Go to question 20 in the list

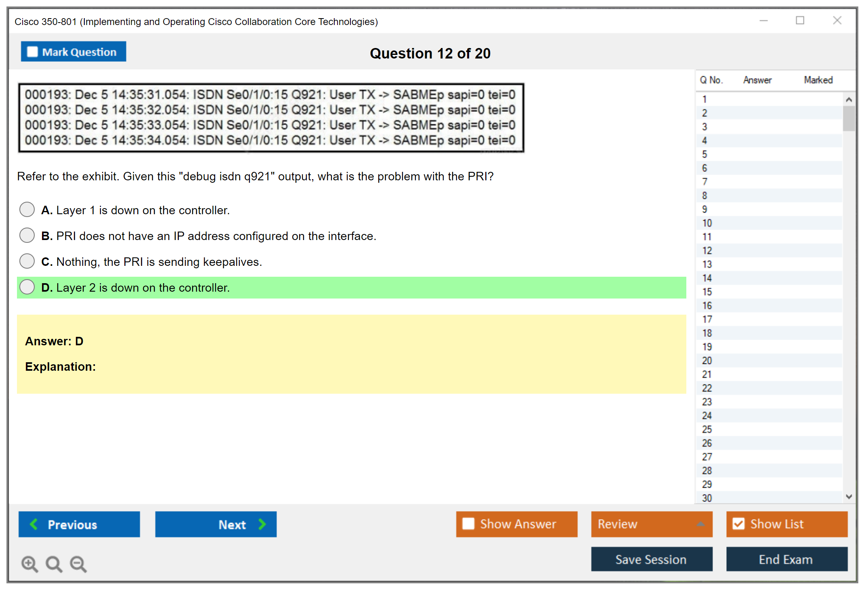tap(707, 360)
